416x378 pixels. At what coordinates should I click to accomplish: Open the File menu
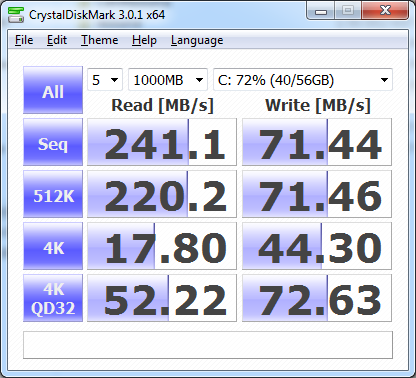click(24, 40)
